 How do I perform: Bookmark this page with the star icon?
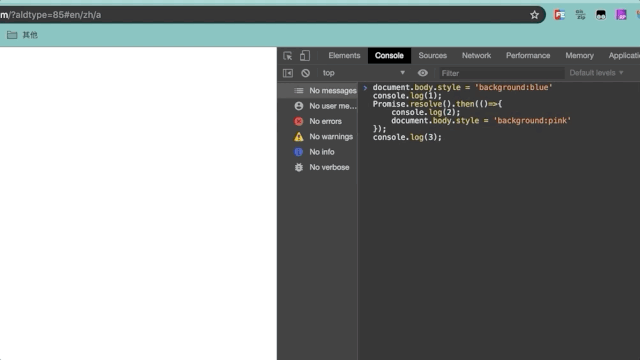click(x=534, y=15)
